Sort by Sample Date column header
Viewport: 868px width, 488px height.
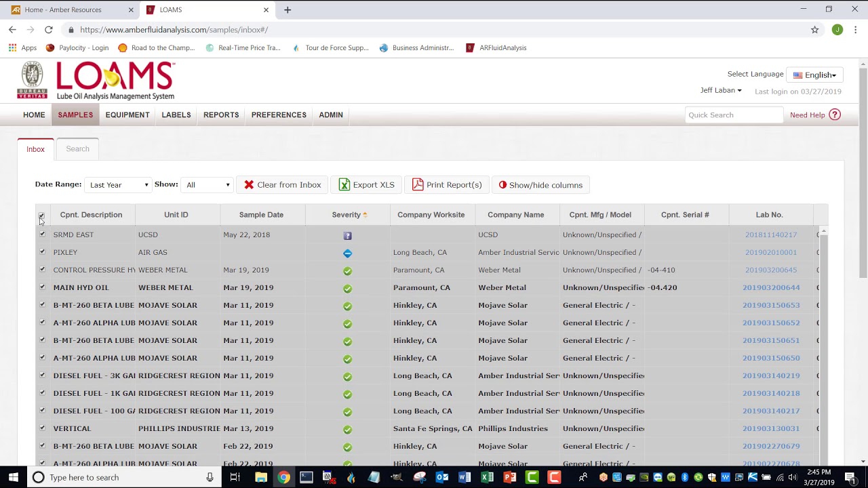point(261,215)
